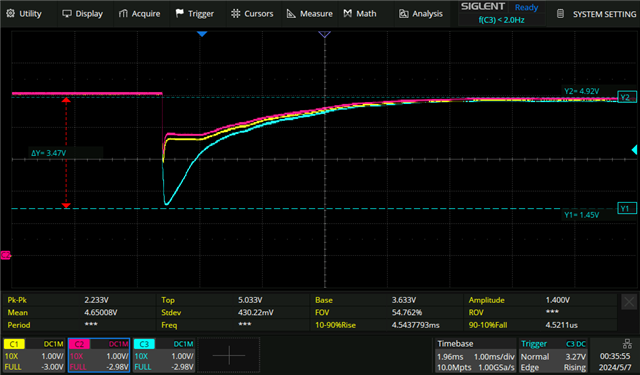Open the Trigger settings box
This screenshot has height=375, width=640.
tap(553, 355)
